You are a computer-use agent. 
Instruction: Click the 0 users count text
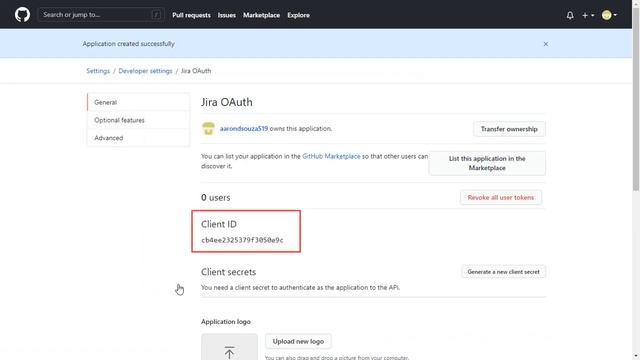tap(216, 198)
